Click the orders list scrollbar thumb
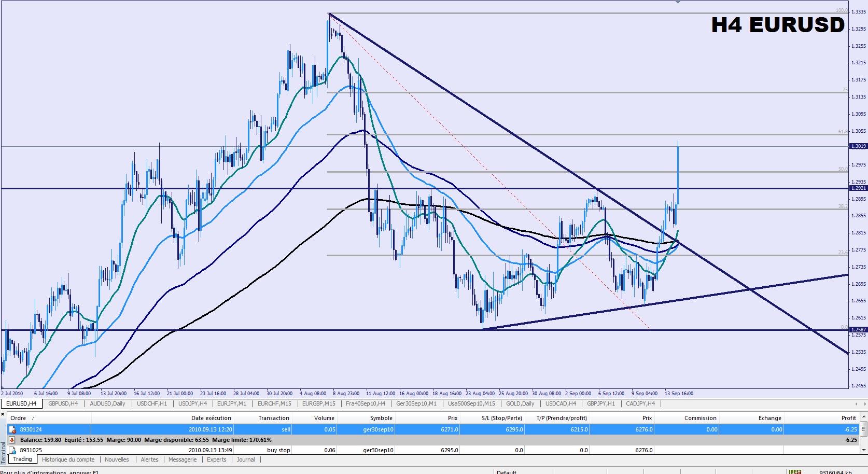Viewport: 868px width, 474px height. [x=864, y=429]
